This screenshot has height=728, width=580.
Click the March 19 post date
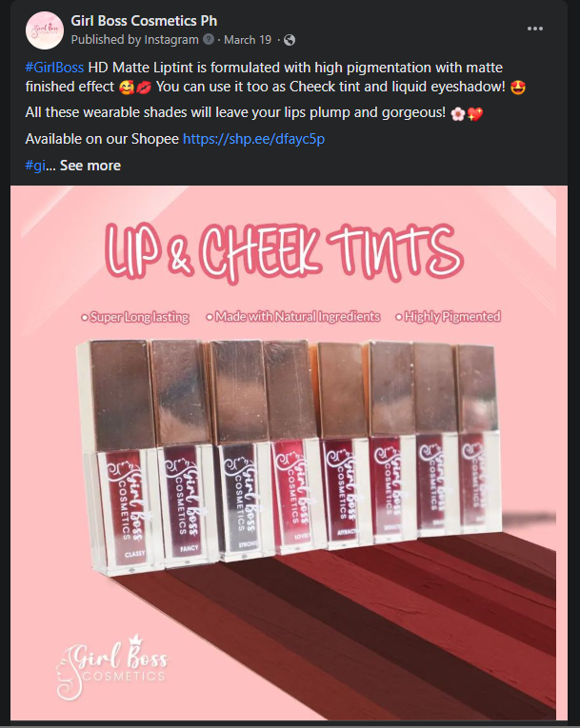[x=248, y=40]
